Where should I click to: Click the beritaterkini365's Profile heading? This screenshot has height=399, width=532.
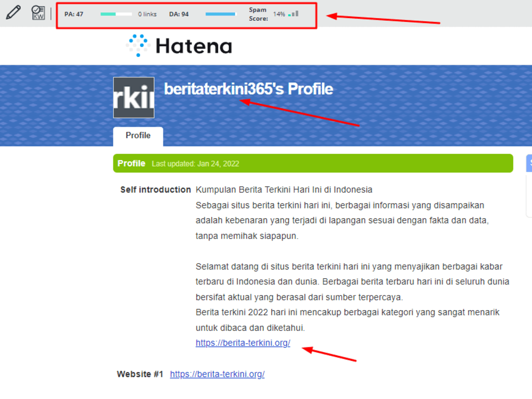tap(248, 89)
